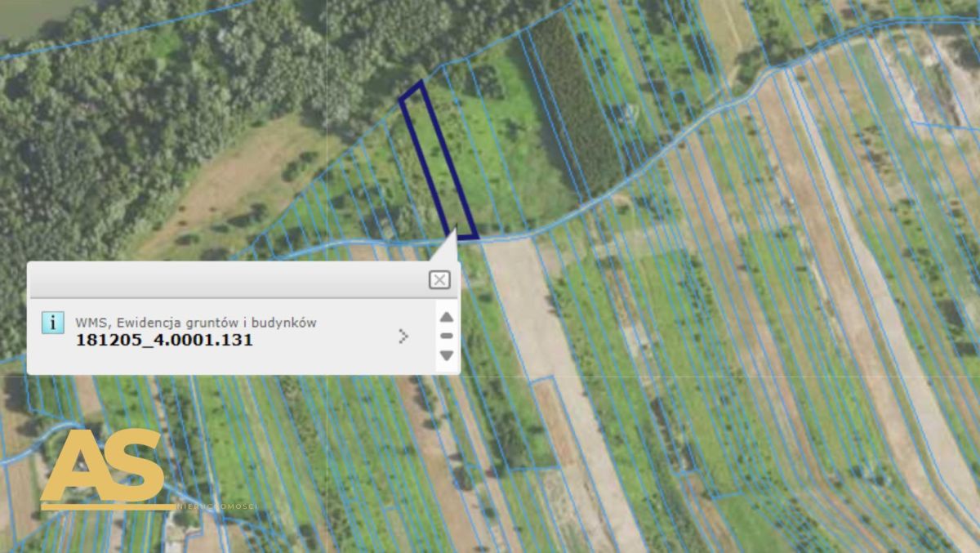
Task: Click the NIERUCHOMOSCI watermark text
Action: click(x=216, y=506)
